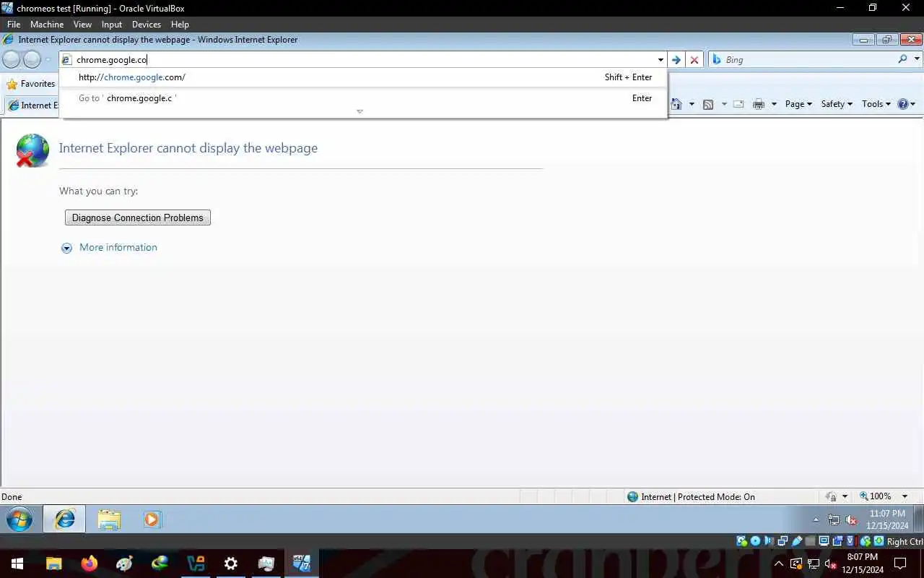Open the address bar history dropdown arrow

661,60
